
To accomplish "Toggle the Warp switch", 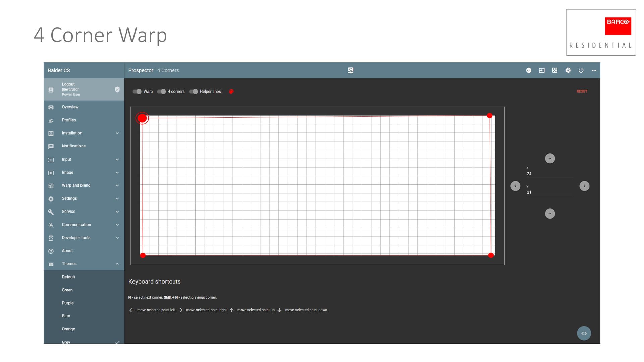I will (x=137, y=92).
